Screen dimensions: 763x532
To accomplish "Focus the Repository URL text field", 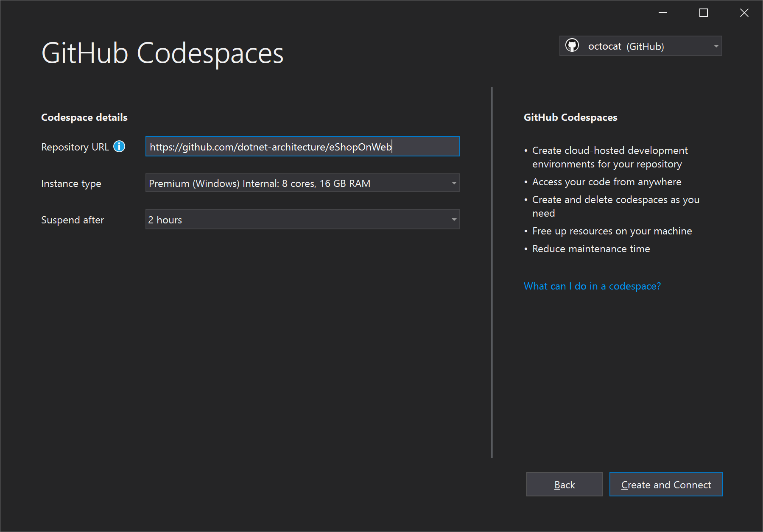I will [302, 147].
